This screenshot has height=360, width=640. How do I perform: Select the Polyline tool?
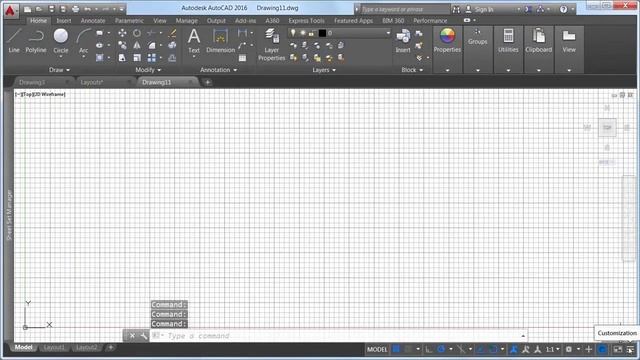pos(36,40)
